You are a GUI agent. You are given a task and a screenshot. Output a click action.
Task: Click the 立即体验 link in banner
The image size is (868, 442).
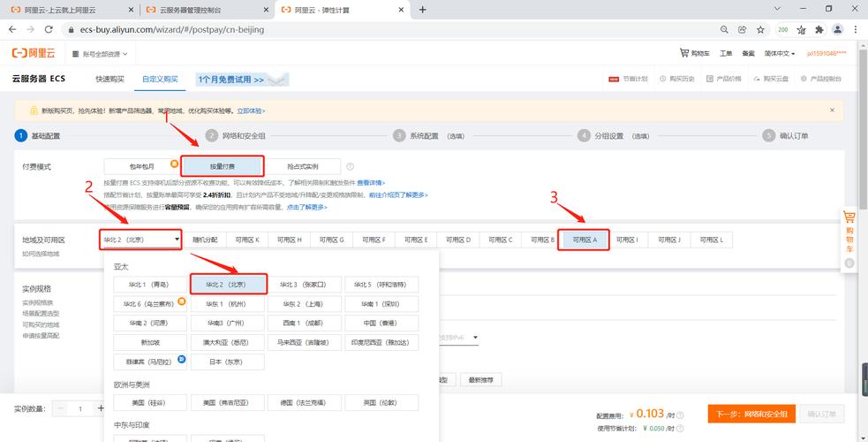click(251, 110)
